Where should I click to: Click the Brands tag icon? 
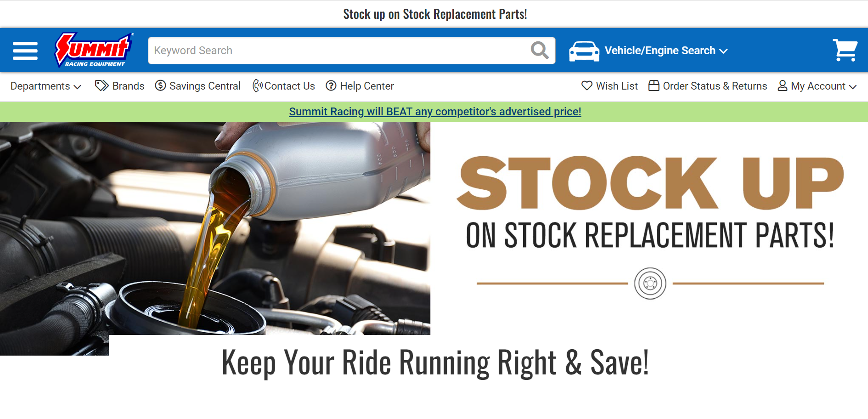coord(101,86)
